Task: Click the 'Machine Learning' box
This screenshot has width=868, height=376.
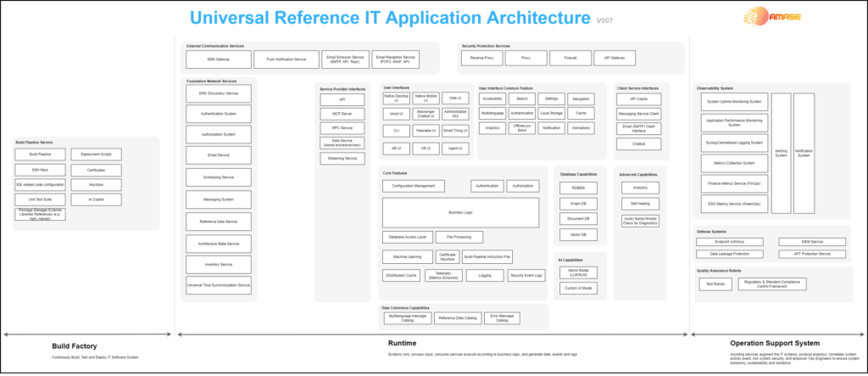Action: (x=408, y=257)
